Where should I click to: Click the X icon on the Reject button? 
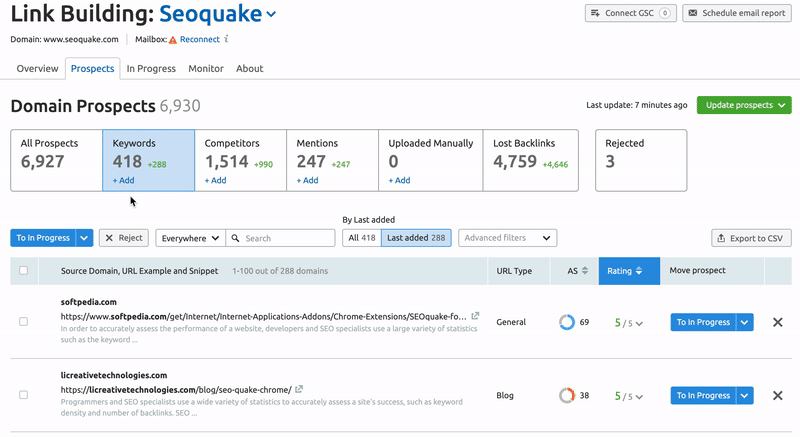click(x=109, y=238)
